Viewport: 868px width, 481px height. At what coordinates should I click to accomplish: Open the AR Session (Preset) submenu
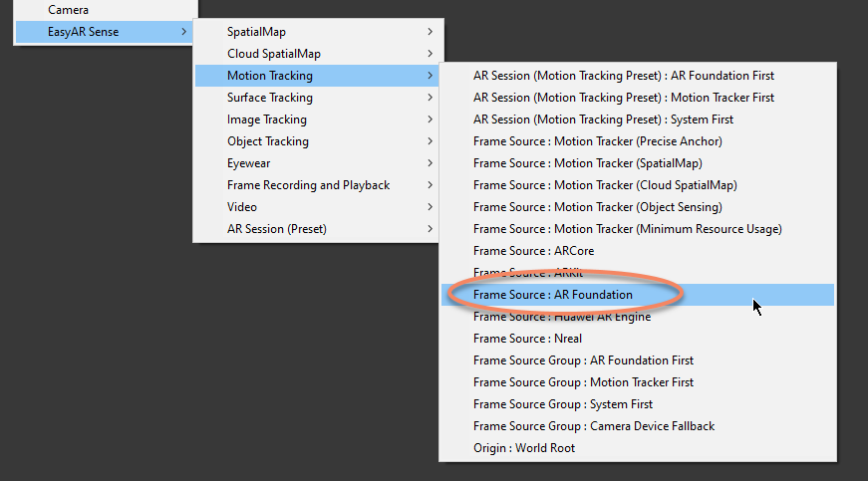click(x=318, y=229)
